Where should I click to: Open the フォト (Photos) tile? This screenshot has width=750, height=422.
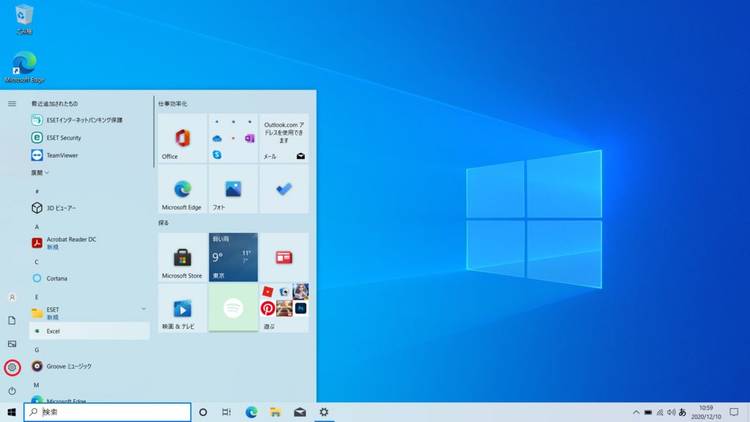coord(233,189)
